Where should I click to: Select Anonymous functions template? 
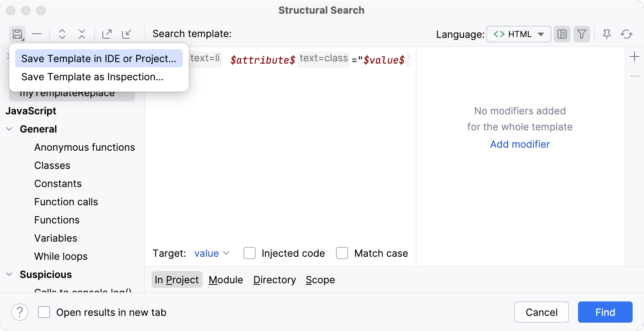(x=85, y=147)
